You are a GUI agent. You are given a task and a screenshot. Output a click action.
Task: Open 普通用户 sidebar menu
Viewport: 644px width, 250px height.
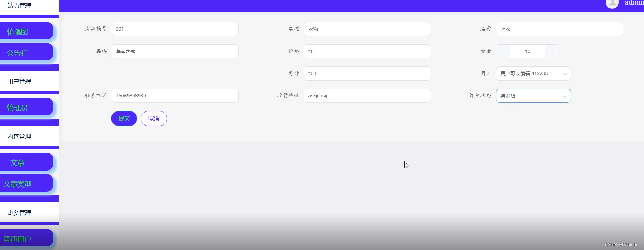click(27, 238)
